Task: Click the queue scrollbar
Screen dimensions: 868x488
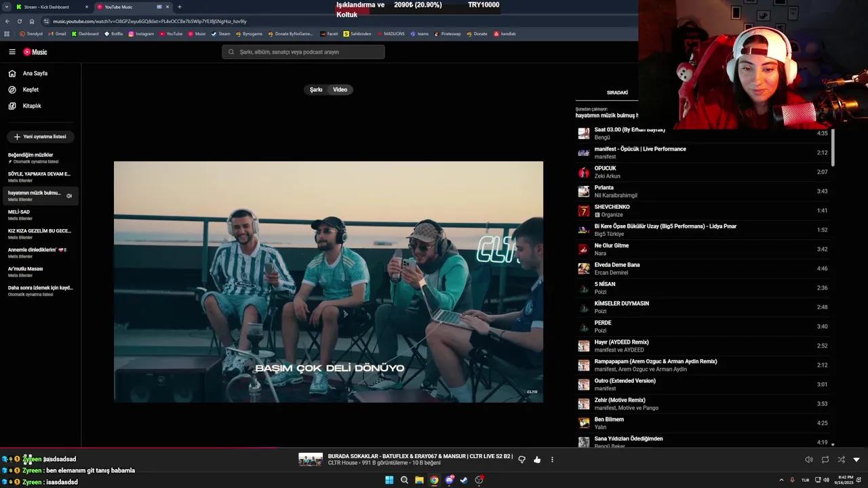Action: coord(833,146)
